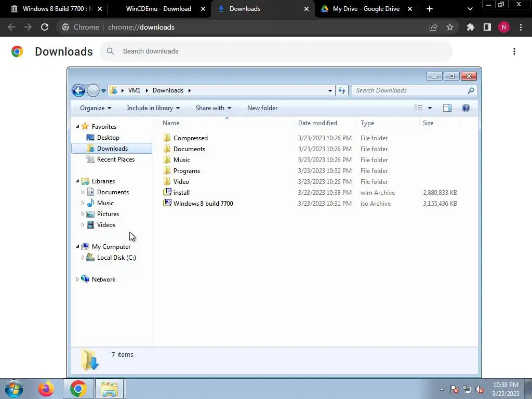Select the Windows 8 build 7700 iso icon
Image resolution: width=532 pixels, height=399 pixels.
[167, 203]
